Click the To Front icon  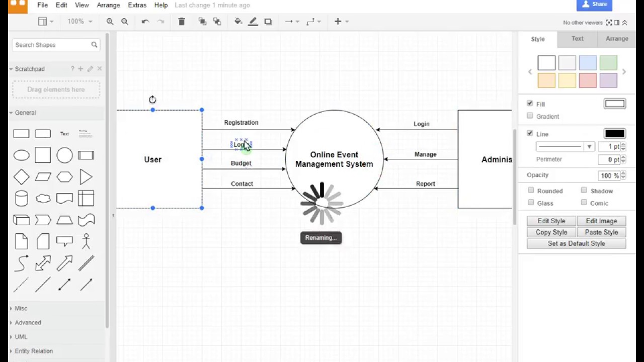tap(202, 22)
